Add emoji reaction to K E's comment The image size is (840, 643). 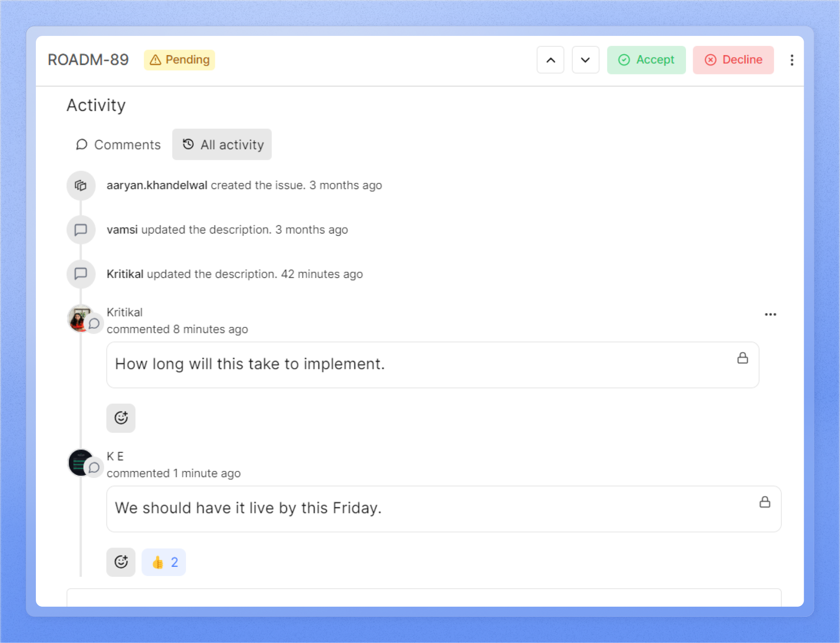(x=121, y=562)
